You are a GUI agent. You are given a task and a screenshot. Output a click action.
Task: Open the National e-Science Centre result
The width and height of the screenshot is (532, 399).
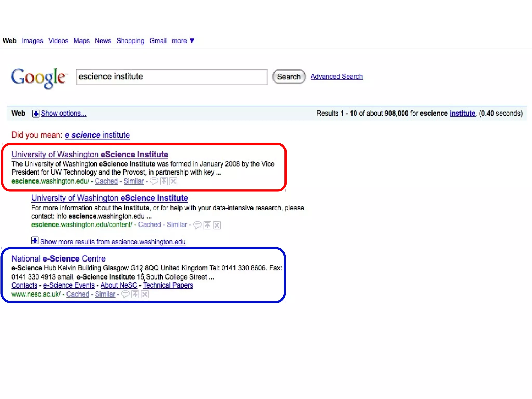[58, 258]
